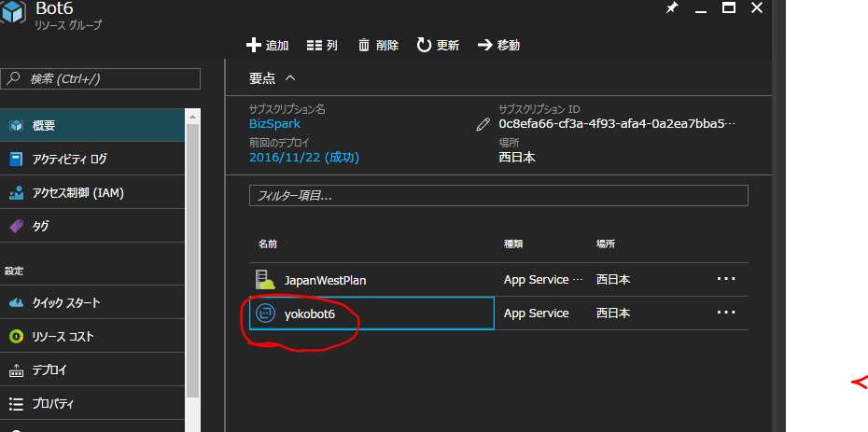Open the BizSpark subscription link

274,123
